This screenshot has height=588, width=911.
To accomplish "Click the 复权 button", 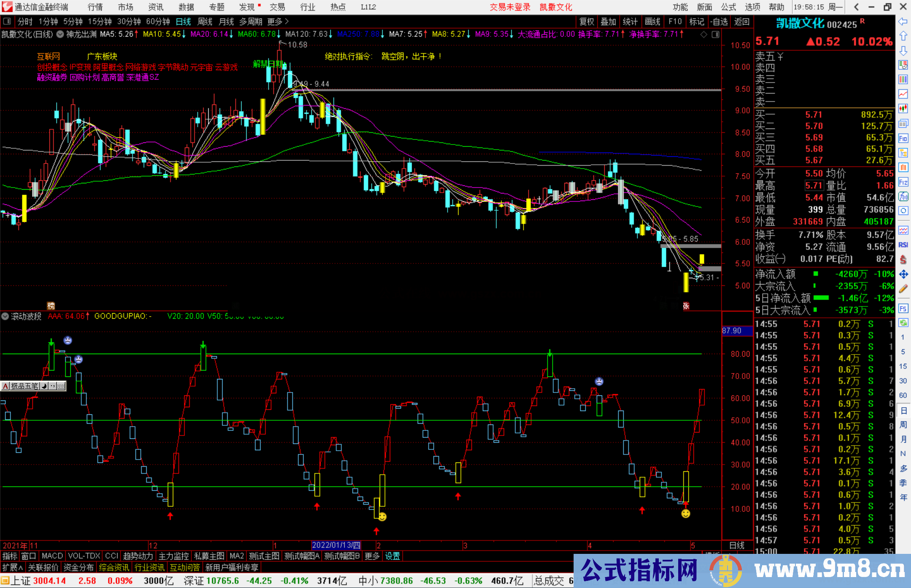I will point(587,21).
